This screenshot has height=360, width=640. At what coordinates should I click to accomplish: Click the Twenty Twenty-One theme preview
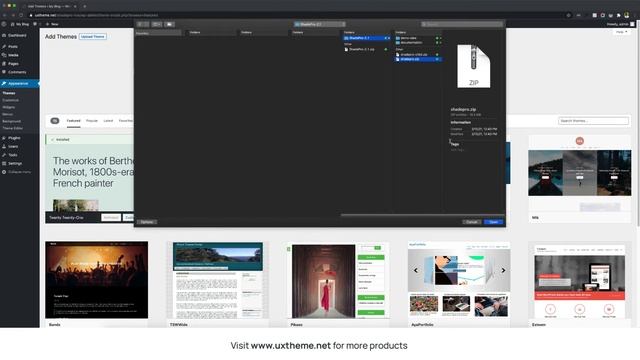tap(89, 178)
